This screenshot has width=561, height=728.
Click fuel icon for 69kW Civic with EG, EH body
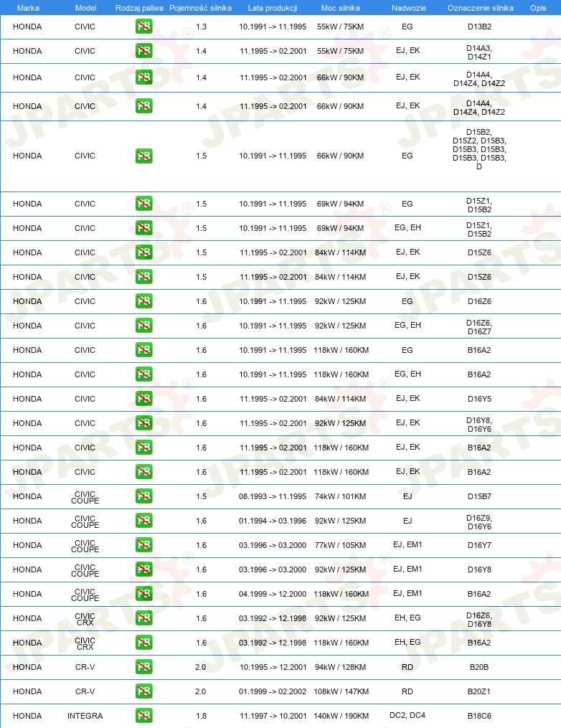144,228
